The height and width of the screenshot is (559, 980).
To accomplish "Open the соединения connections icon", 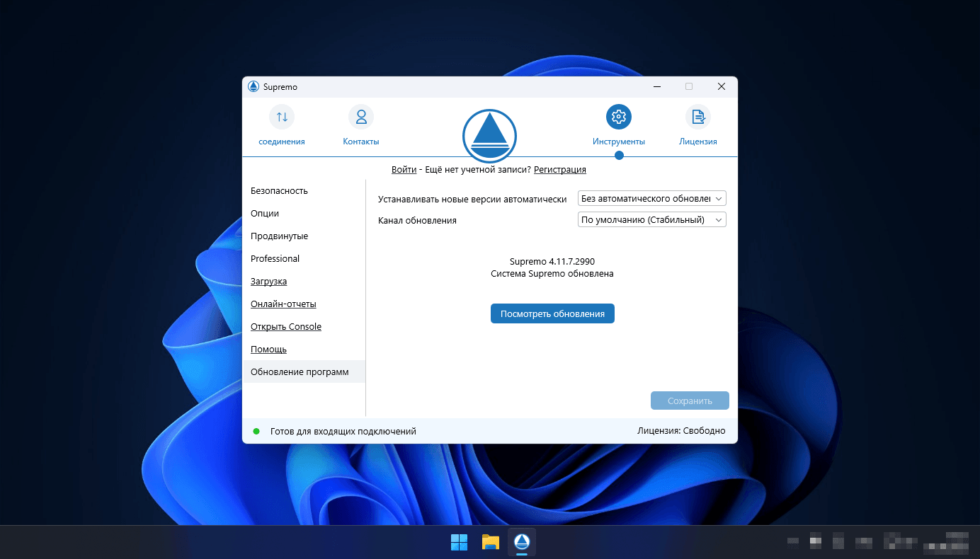I will click(282, 117).
